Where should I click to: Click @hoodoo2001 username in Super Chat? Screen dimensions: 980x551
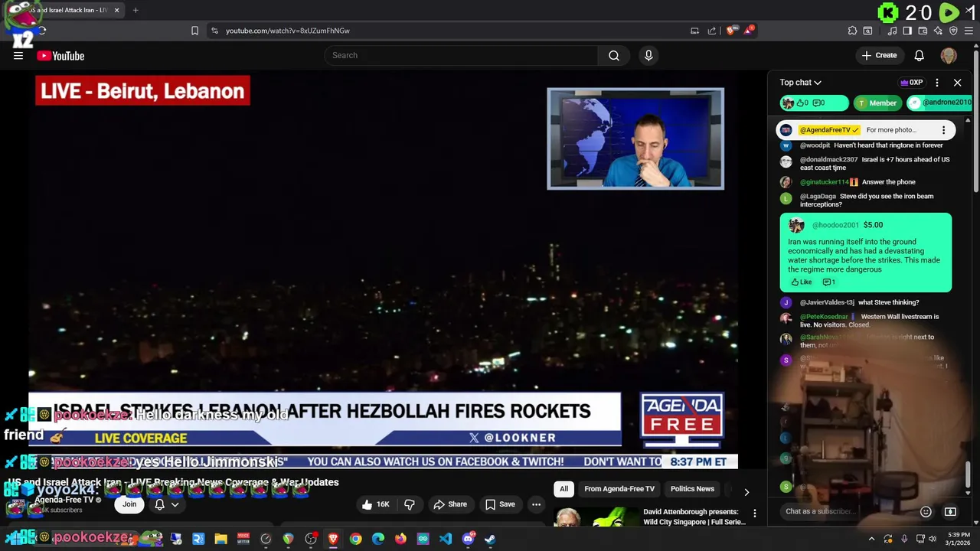point(835,225)
